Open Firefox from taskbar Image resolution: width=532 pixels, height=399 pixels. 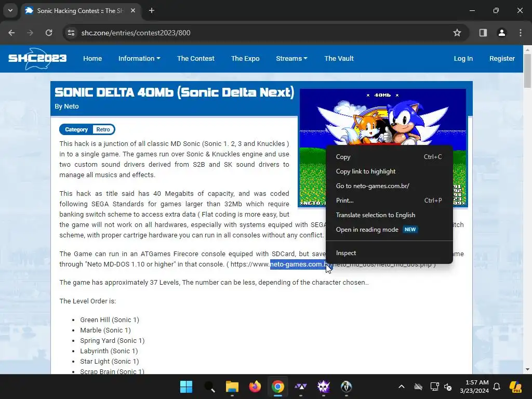pyautogui.click(x=255, y=387)
